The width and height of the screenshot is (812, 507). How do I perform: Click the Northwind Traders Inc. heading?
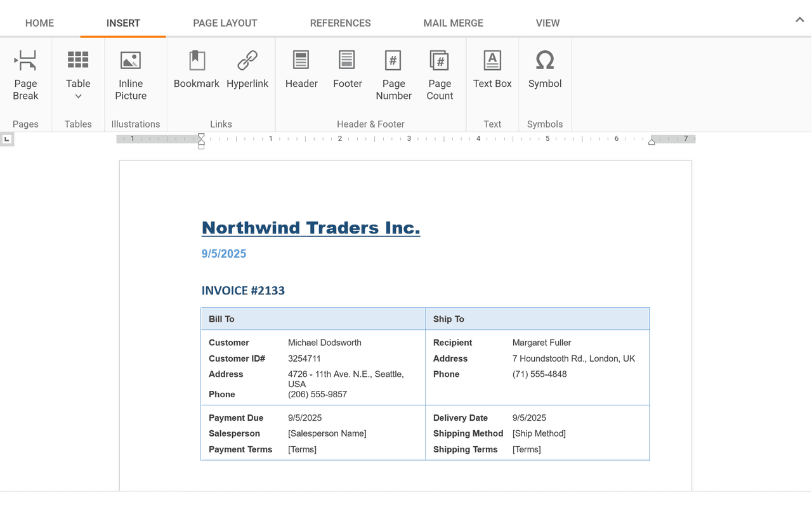pyautogui.click(x=311, y=228)
